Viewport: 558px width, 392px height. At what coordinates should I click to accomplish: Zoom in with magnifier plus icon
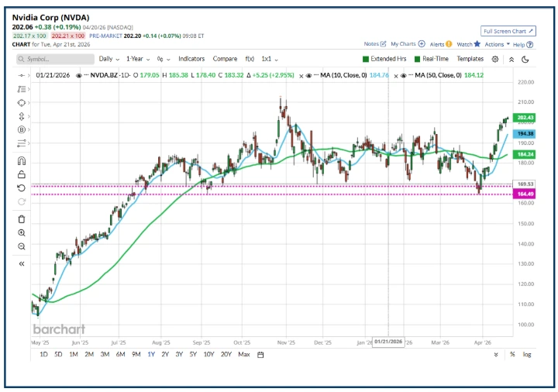(x=22, y=233)
